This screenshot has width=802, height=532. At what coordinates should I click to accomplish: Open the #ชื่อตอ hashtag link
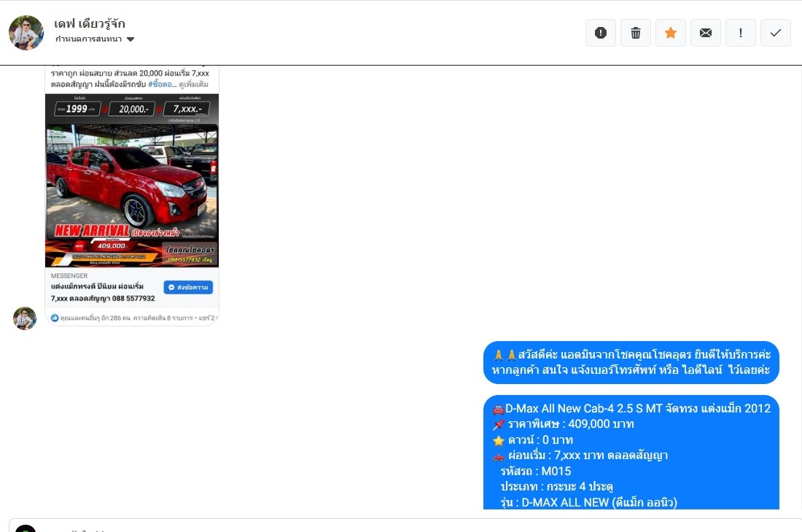coord(162,85)
